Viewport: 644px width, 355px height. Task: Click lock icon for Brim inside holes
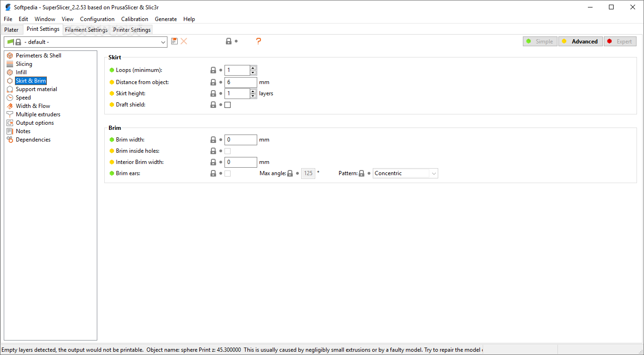213,151
